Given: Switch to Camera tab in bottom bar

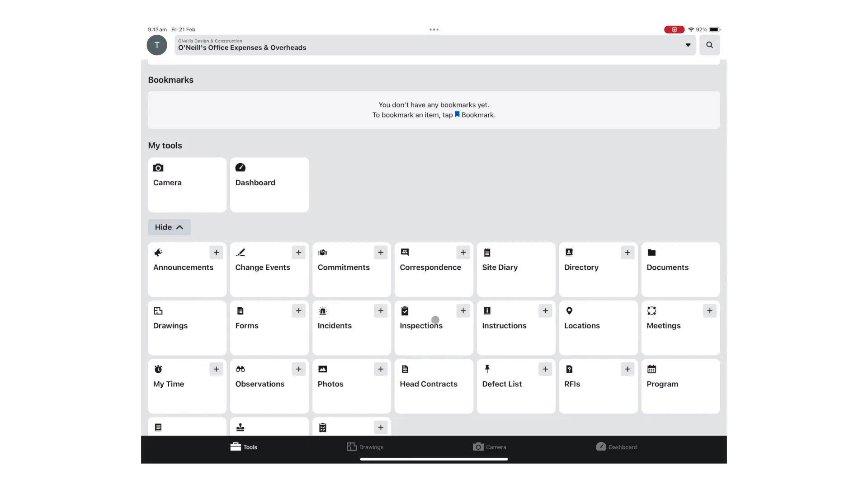Looking at the screenshot, I should [490, 447].
